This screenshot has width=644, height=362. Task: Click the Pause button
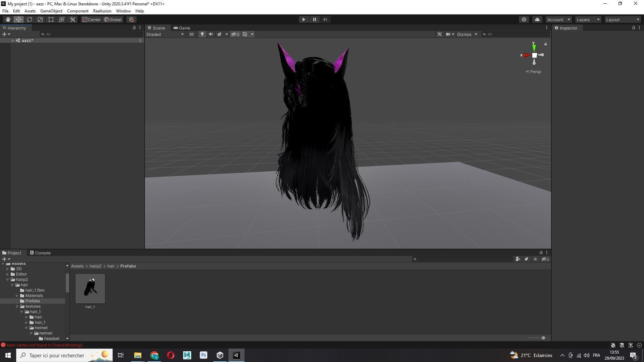(x=314, y=19)
